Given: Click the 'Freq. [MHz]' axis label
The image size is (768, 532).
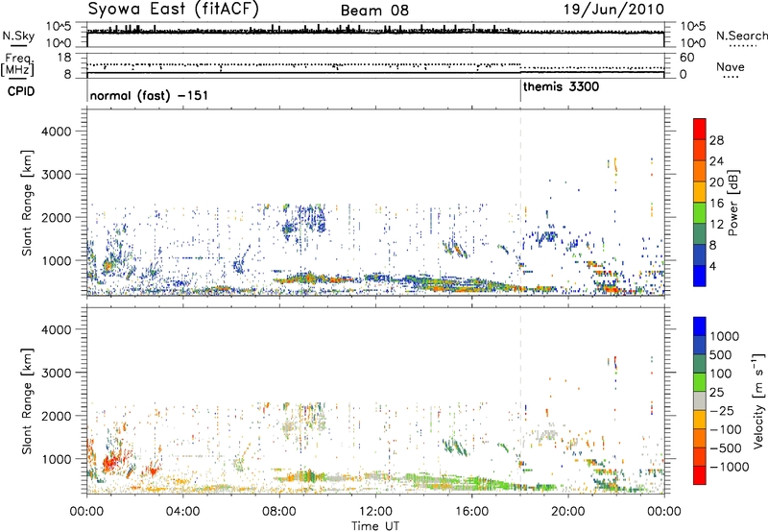Looking at the screenshot, I should pos(17,64).
